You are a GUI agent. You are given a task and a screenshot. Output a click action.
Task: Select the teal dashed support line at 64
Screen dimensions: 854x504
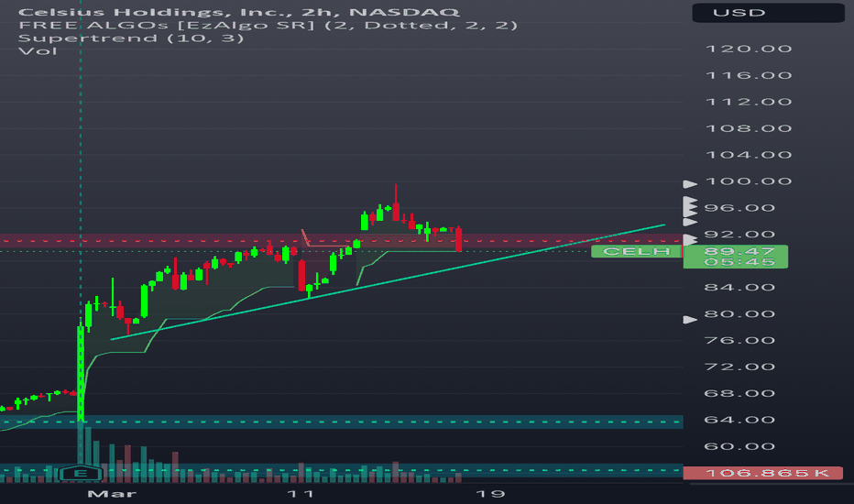point(341,422)
